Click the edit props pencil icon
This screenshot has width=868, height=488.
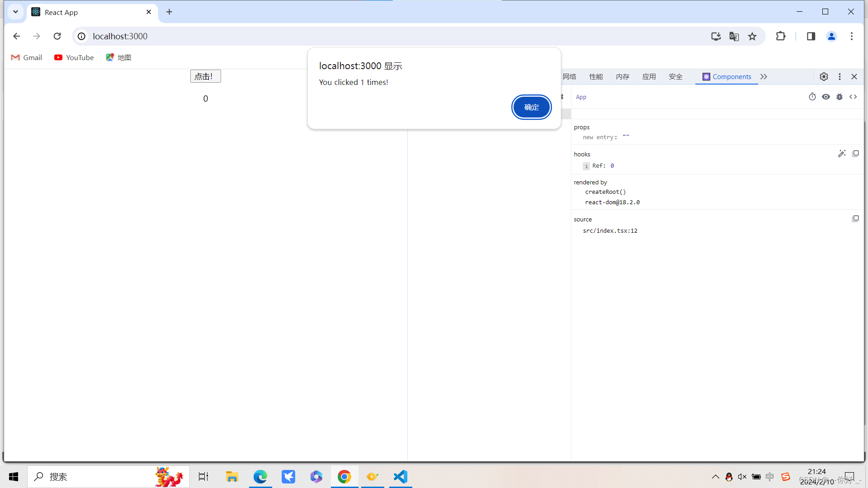pyautogui.click(x=842, y=153)
